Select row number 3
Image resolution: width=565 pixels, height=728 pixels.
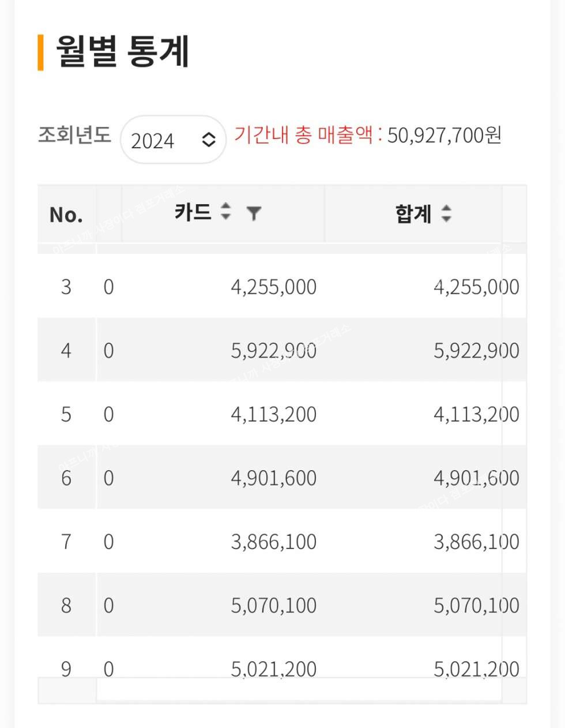pyautogui.click(x=66, y=287)
